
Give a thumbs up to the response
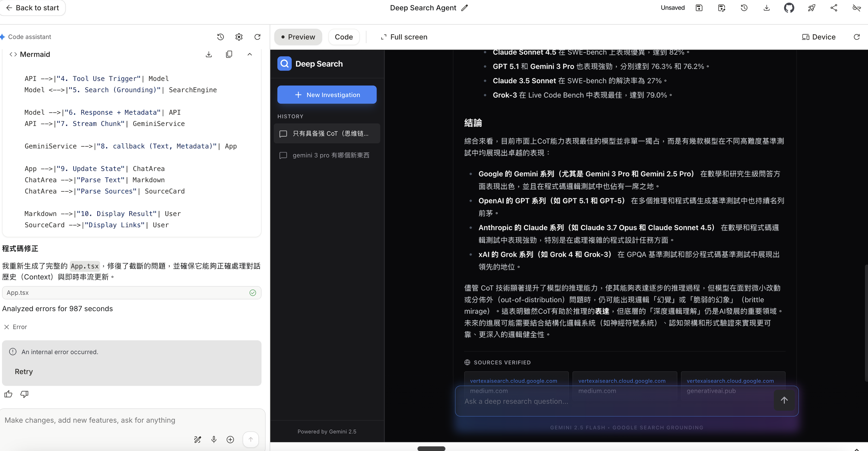[8, 394]
